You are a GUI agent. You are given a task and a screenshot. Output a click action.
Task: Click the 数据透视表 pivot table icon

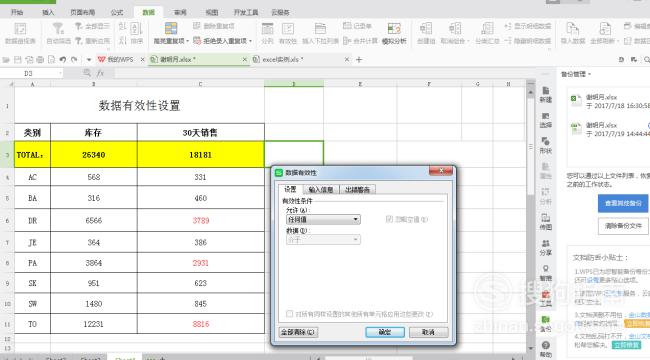(20, 29)
